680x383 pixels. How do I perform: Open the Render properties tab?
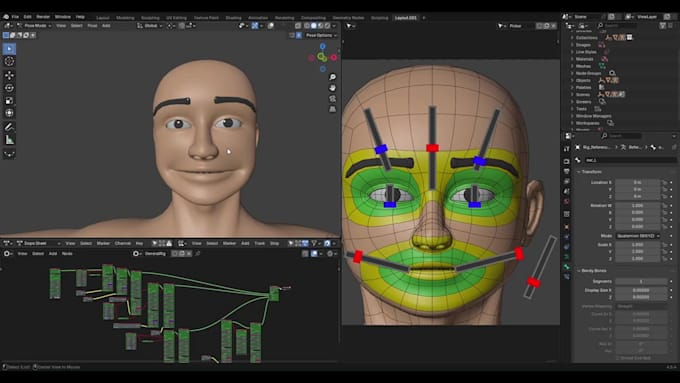point(567,161)
